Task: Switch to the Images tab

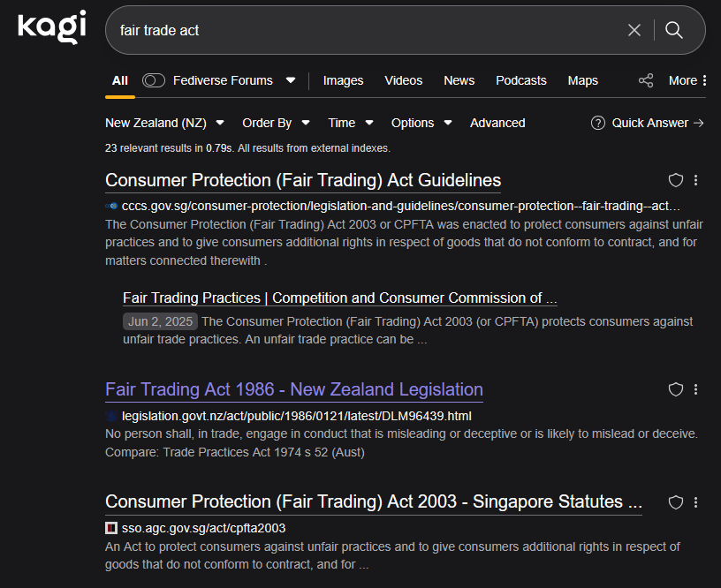Action: point(343,80)
